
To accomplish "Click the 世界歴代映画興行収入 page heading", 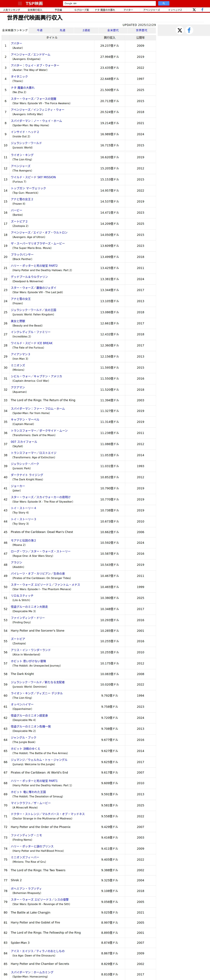I will tap(35, 18).
